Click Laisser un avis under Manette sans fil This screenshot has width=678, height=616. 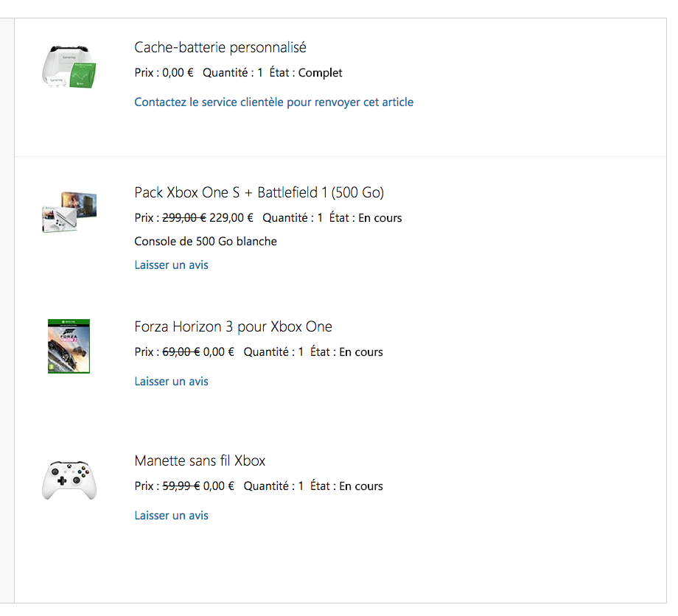pos(171,515)
